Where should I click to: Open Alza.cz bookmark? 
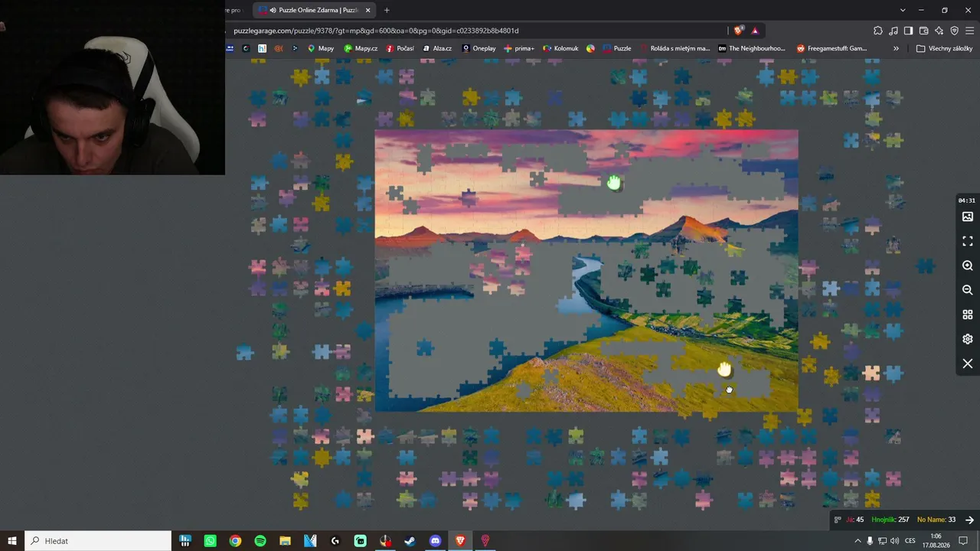point(437,48)
